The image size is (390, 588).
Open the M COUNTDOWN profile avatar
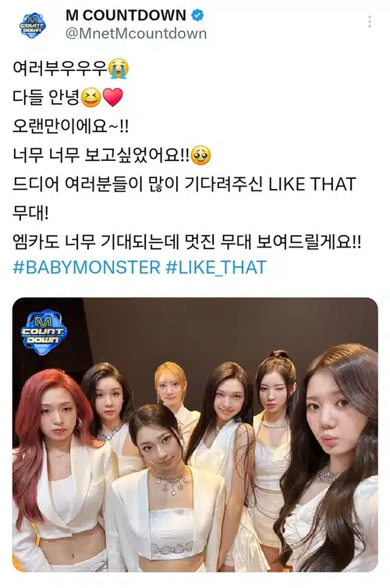(x=33, y=25)
